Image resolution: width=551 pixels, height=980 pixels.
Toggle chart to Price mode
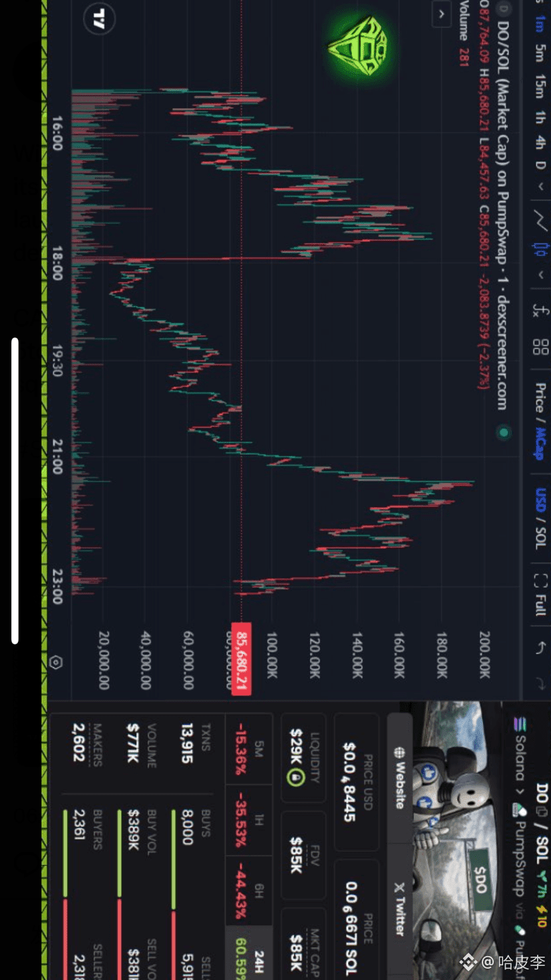[x=540, y=397]
